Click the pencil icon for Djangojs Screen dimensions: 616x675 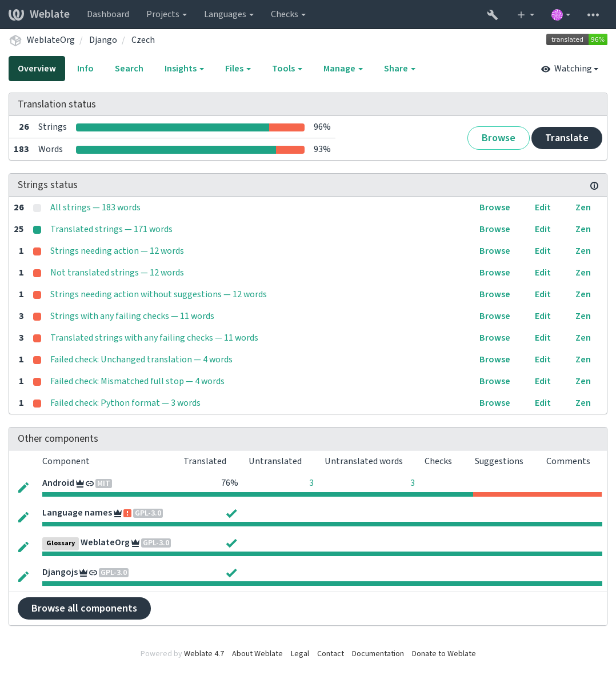point(23,577)
